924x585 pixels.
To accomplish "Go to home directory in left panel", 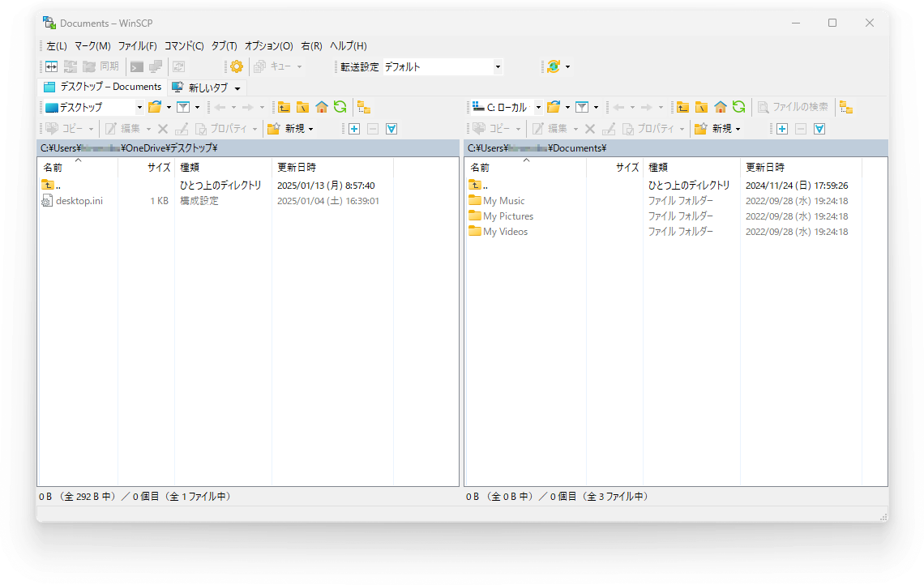I will [x=322, y=107].
